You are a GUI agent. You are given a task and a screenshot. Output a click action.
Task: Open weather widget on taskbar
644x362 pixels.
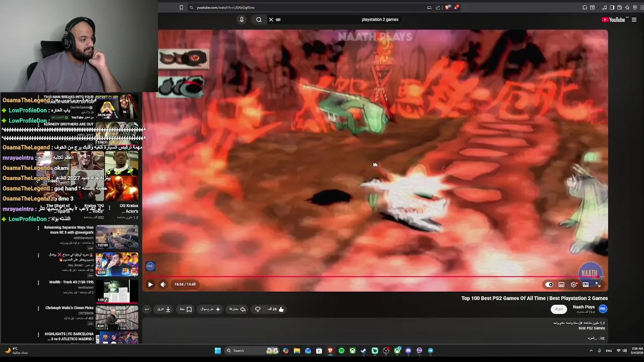point(15,350)
